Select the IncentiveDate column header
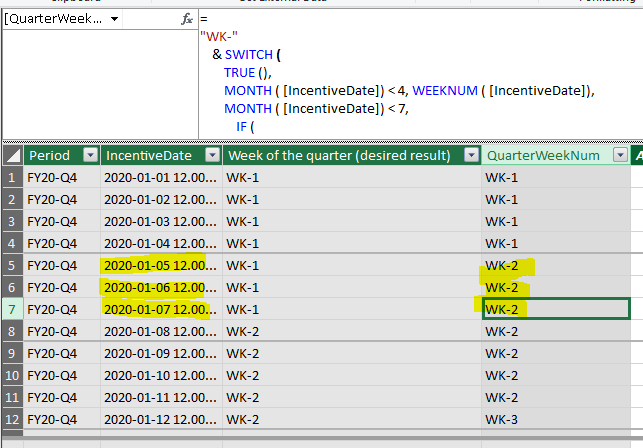 point(149,155)
